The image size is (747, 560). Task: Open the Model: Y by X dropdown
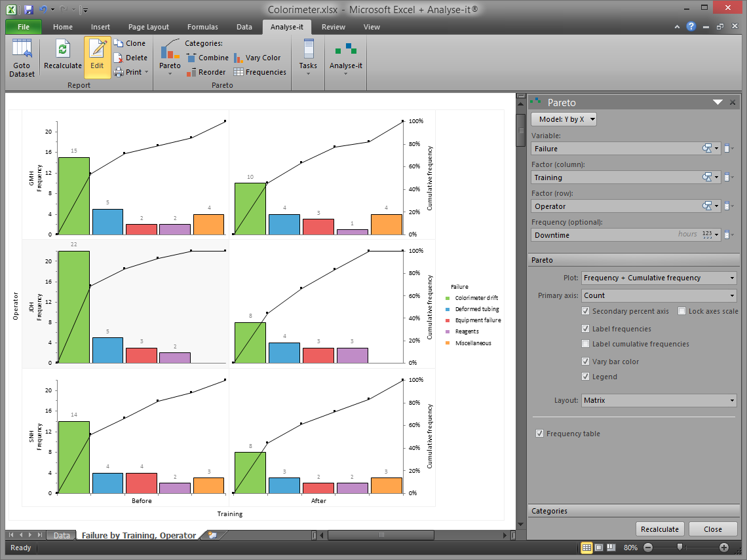coord(564,119)
